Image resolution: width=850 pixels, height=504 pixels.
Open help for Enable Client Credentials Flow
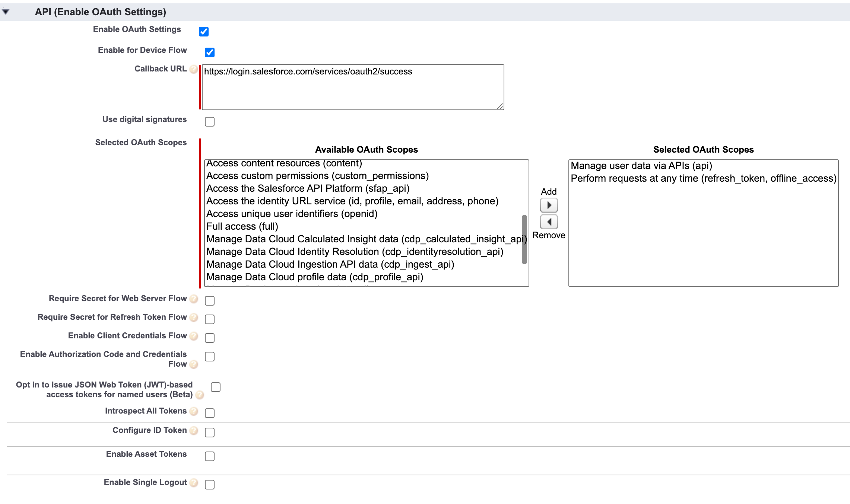(x=194, y=336)
